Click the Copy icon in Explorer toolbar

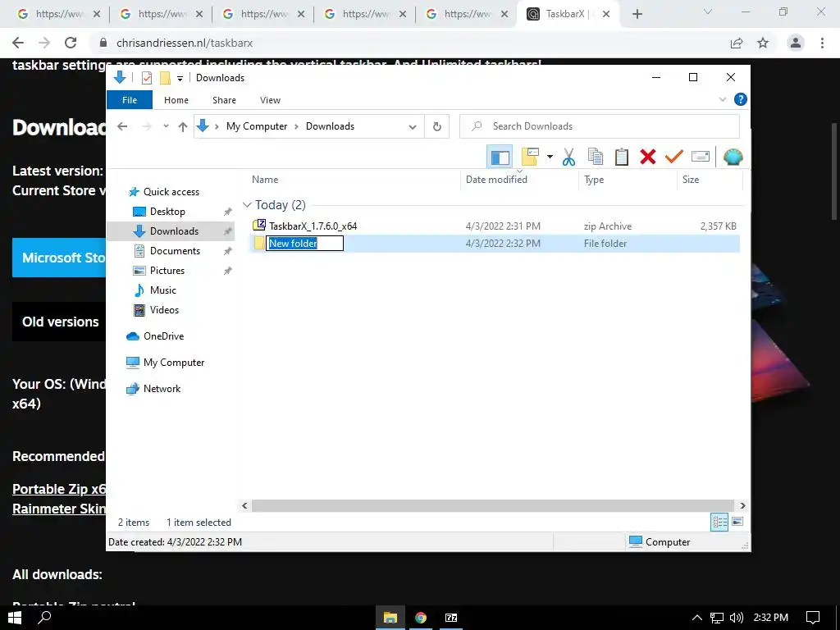pyautogui.click(x=596, y=157)
